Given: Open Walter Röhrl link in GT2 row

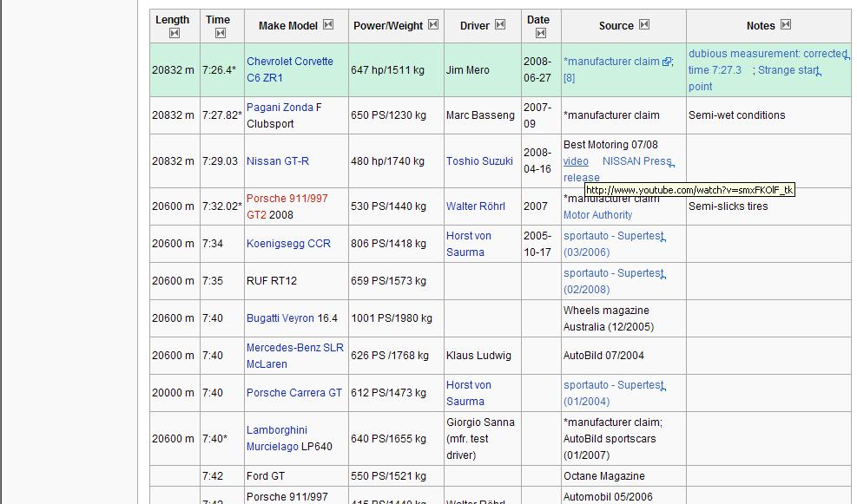Looking at the screenshot, I should [x=476, y=206].
